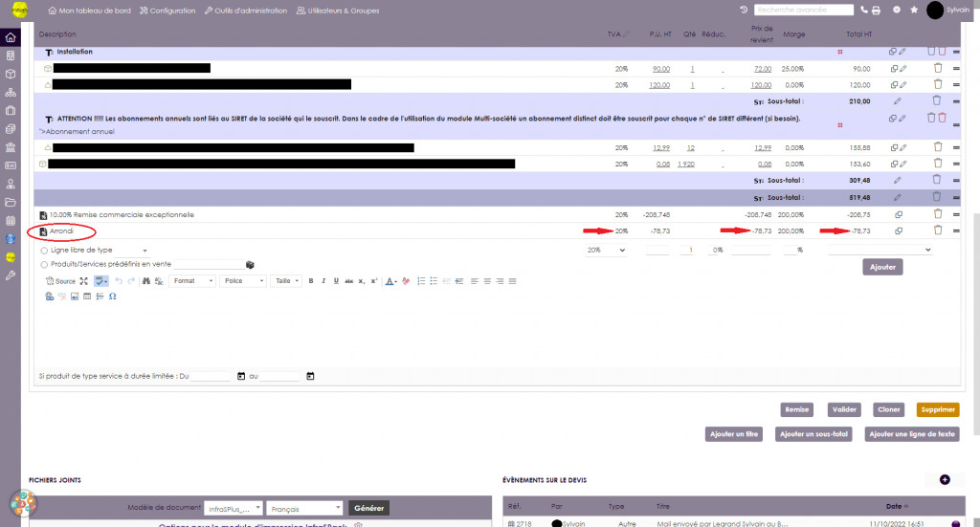The width and height of the screenshot is (980, 527).
Task: Open the start date calendar picker
Action: tap(241, 376)
